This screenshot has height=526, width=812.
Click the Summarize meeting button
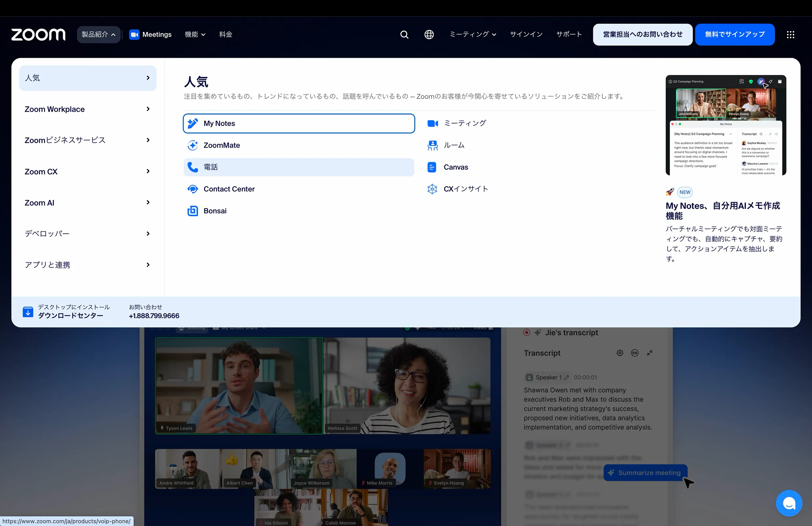[645, 473]
